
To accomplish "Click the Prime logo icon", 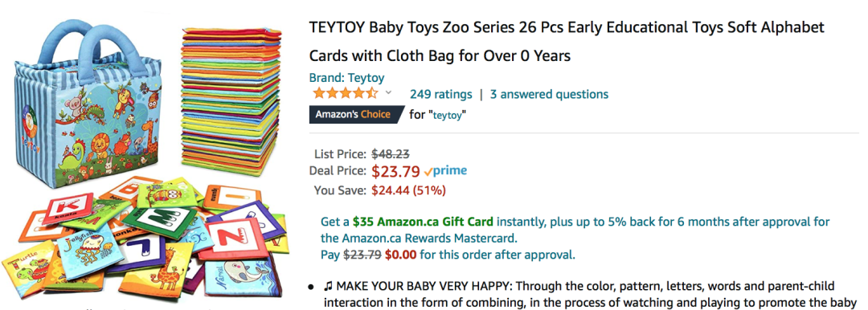I will tap(445, 171).
